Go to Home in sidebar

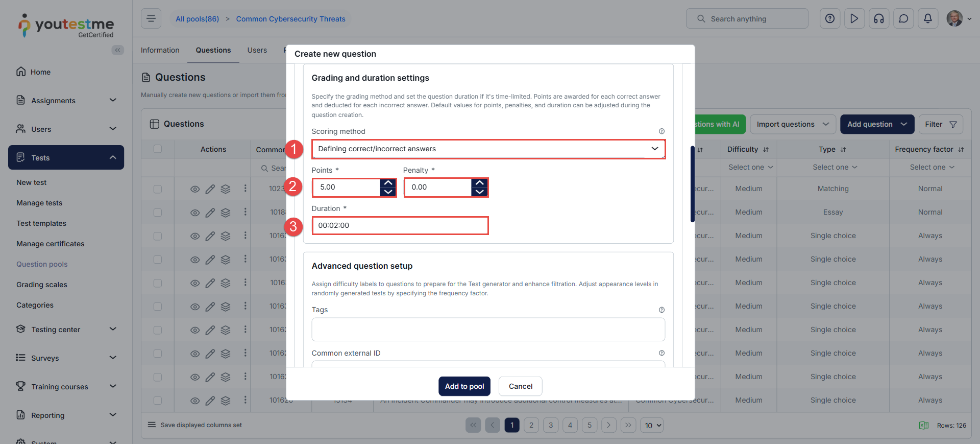pyautogui.click(x=40, y=72)
